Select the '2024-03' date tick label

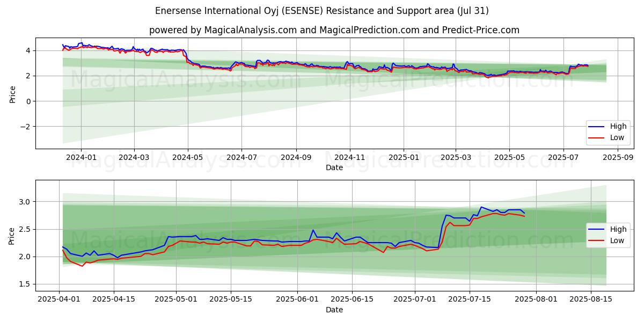pyautogui.click(x=134, y=158)
